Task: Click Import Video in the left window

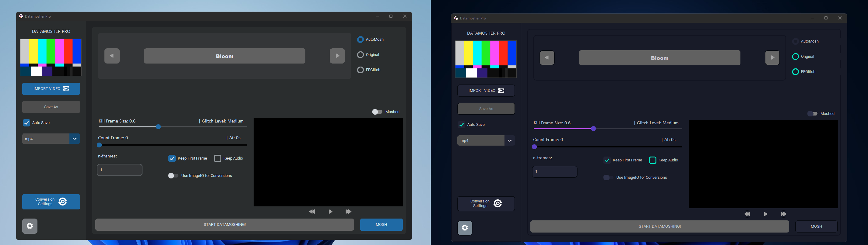Action: [51, 89]
